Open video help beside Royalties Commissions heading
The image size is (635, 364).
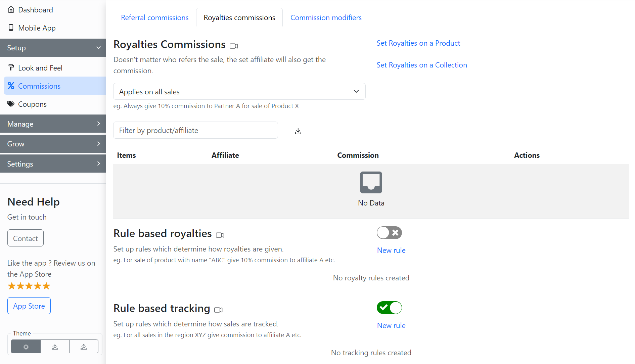click(x=234, y=46)
